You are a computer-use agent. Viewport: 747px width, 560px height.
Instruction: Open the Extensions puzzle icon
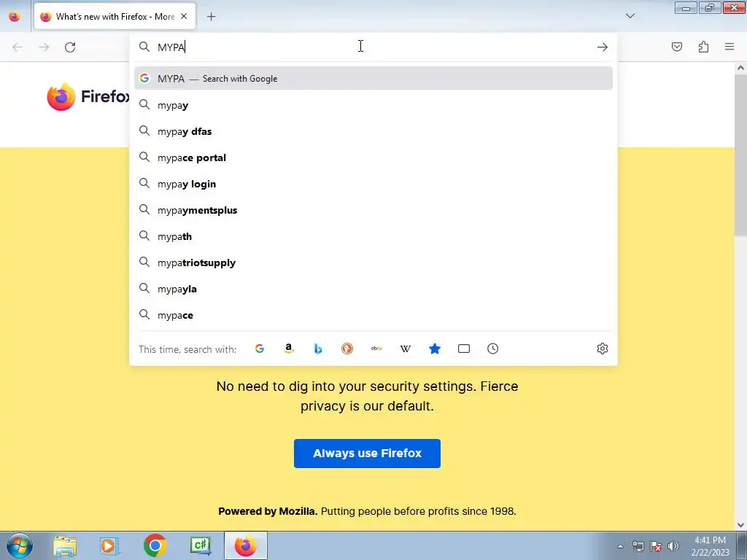(x=703, y=47)
